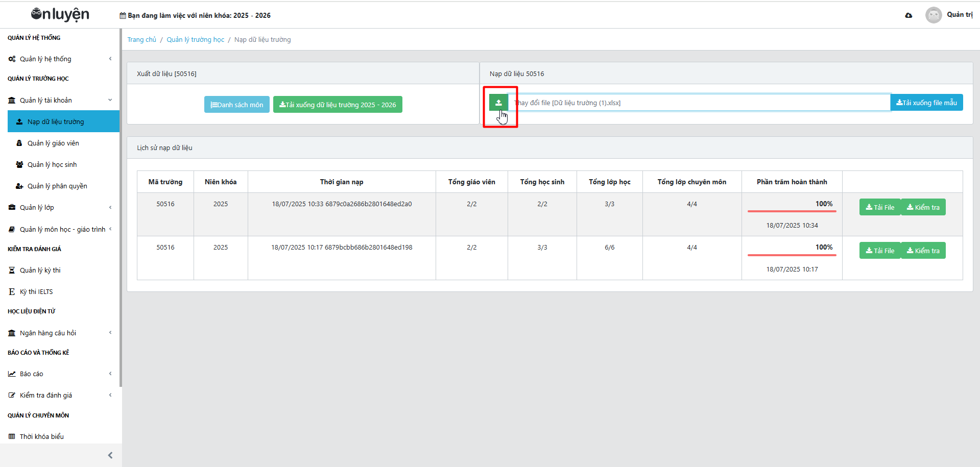Download school data for 2025 - 2026
This screenshot has width=980, height=467.
click(338, 105)
